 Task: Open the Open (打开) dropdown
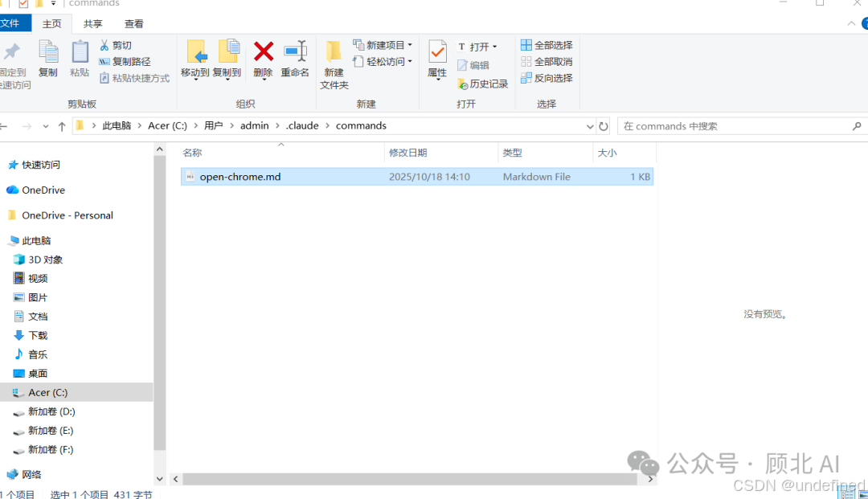477,47
